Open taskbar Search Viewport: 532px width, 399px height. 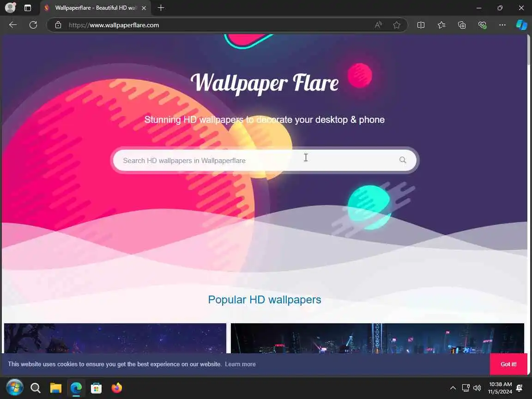click(35, 388)
